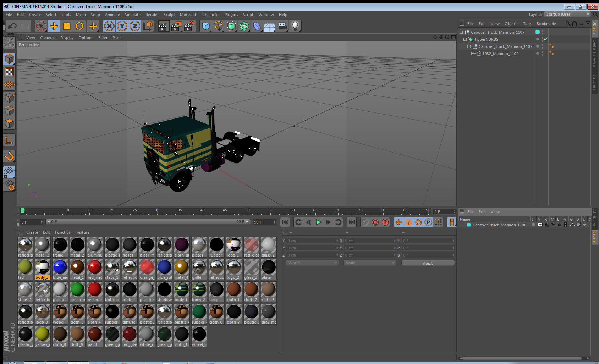
Task: Activate the Move tool
Action: click(x=54, y=26)
